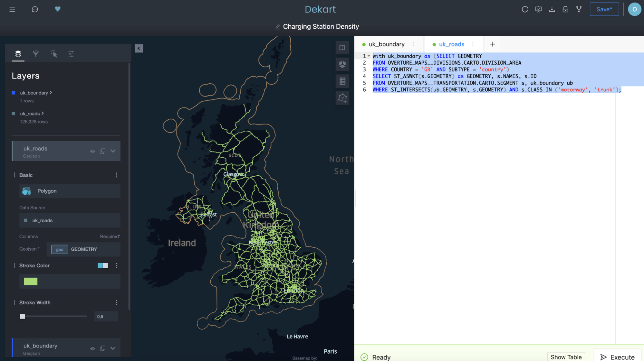Collapse the uk_roads layer settings
Image resolution: width=644 pixels, height=361 pixels.
(113, 151)
